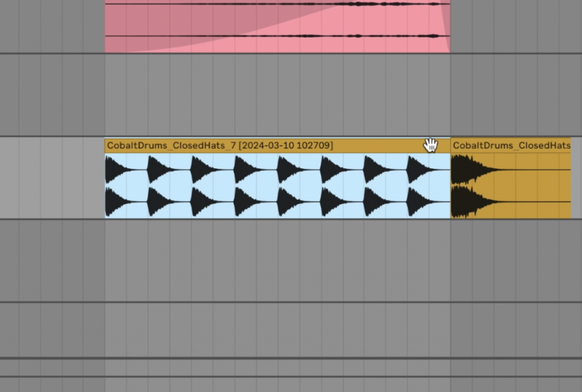Image resolution: width=582 pixels, height=392 pixels.
Task: Click the second CobaltDrums_ClosedHats clip title bar
Action: (511, 145)
